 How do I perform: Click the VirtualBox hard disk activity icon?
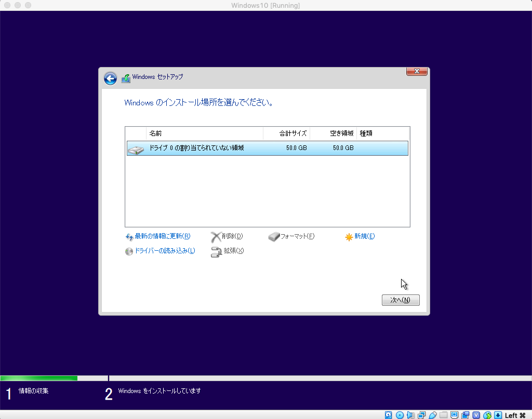[389, 415]
